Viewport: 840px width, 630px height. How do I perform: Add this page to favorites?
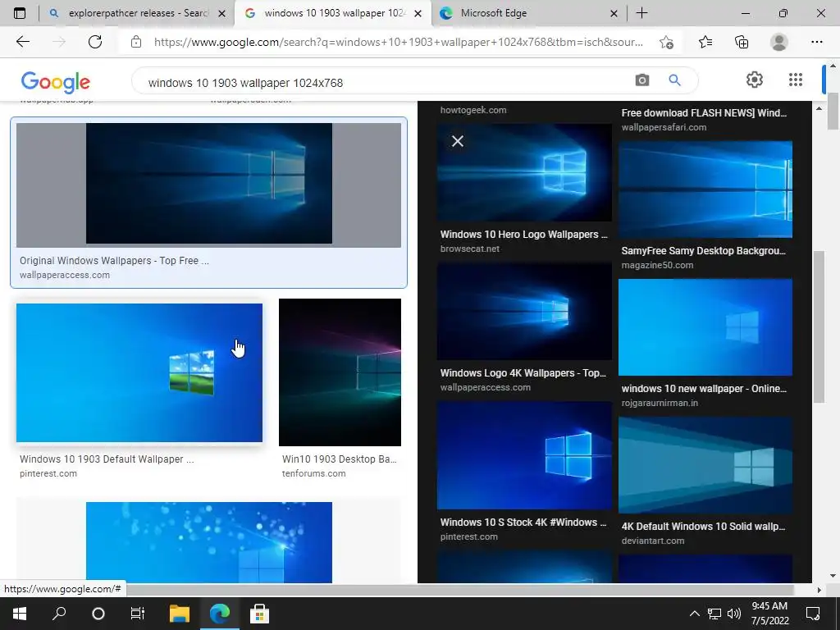(x=666, y=42)
